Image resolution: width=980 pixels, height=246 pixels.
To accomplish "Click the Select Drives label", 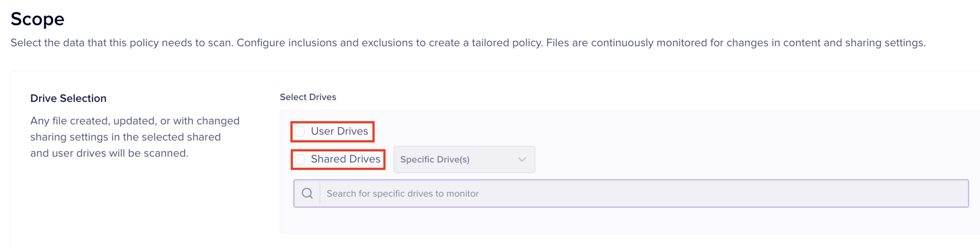I will (308, 97).
